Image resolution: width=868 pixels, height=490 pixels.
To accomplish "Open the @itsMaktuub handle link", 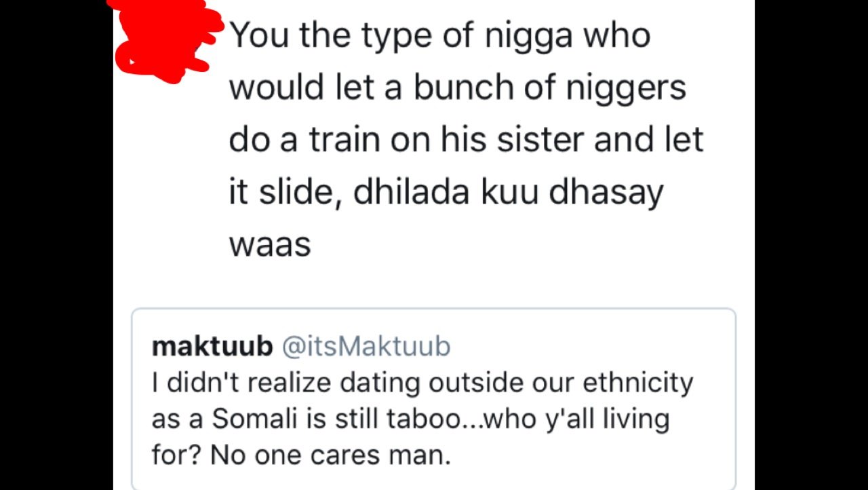I will click(366, 346).
